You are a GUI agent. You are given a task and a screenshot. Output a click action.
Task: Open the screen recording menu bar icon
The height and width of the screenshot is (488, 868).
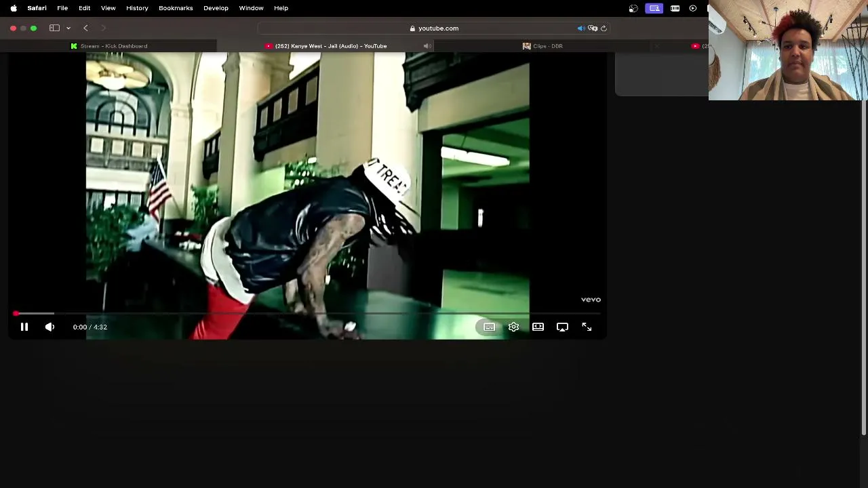pos(633,8)
